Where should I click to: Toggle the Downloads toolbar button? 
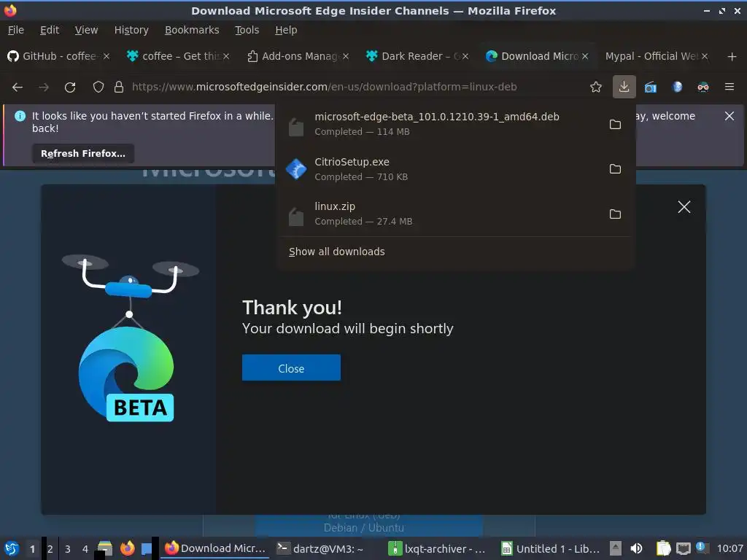[624, 87]
